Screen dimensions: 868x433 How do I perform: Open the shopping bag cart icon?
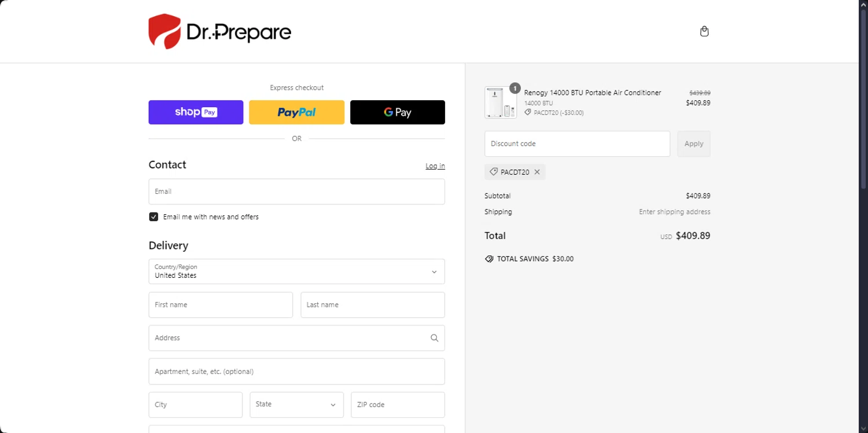pos(704,31)
